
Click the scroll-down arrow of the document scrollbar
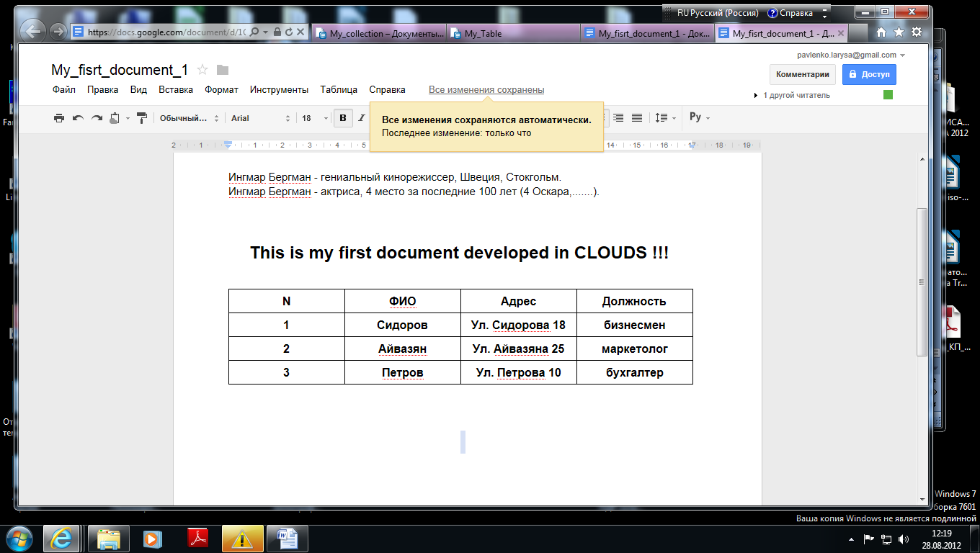922,498
